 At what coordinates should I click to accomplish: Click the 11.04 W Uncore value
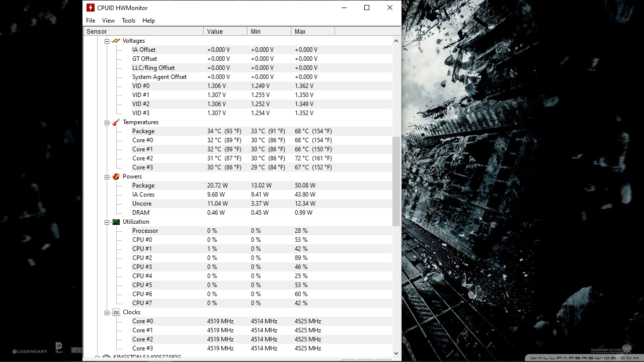coord(217,204)
